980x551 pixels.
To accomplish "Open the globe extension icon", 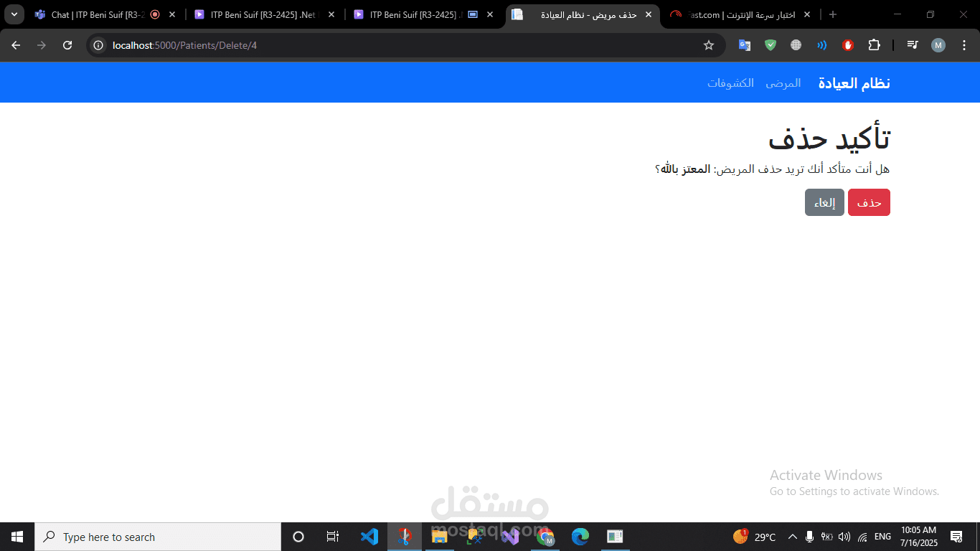I will click(796, 45).
